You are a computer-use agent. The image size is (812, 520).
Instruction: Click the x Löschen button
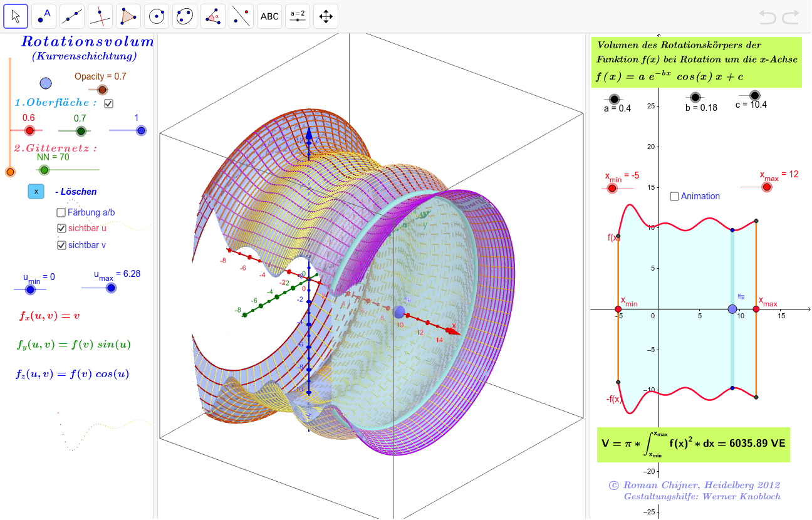pos(36,191)
